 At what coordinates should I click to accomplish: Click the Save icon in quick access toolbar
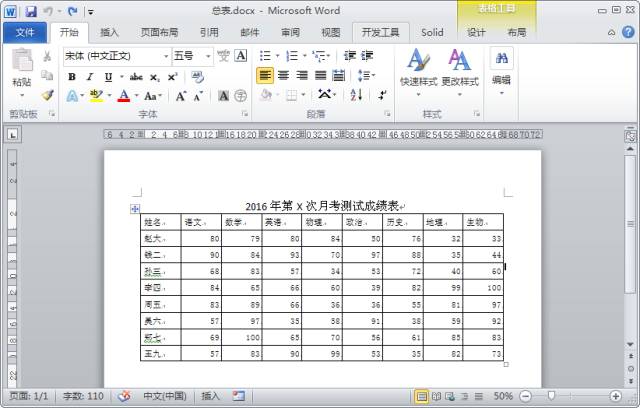pos(31,11)
